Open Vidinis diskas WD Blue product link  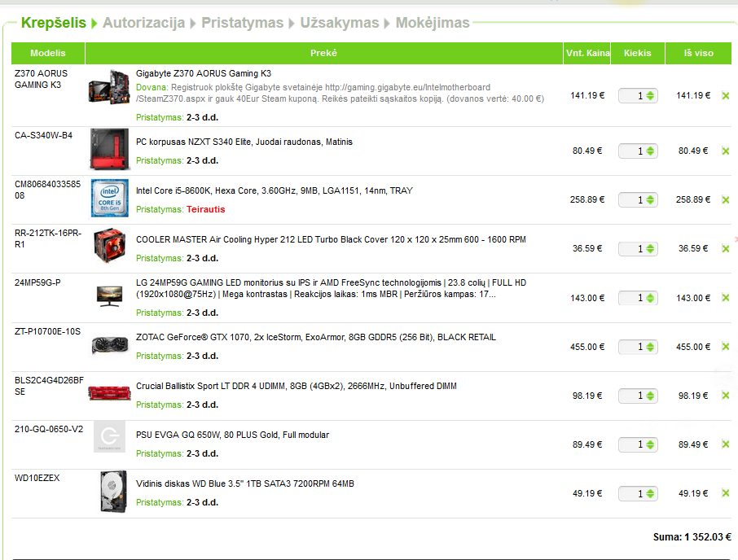(x=244, y=484)
